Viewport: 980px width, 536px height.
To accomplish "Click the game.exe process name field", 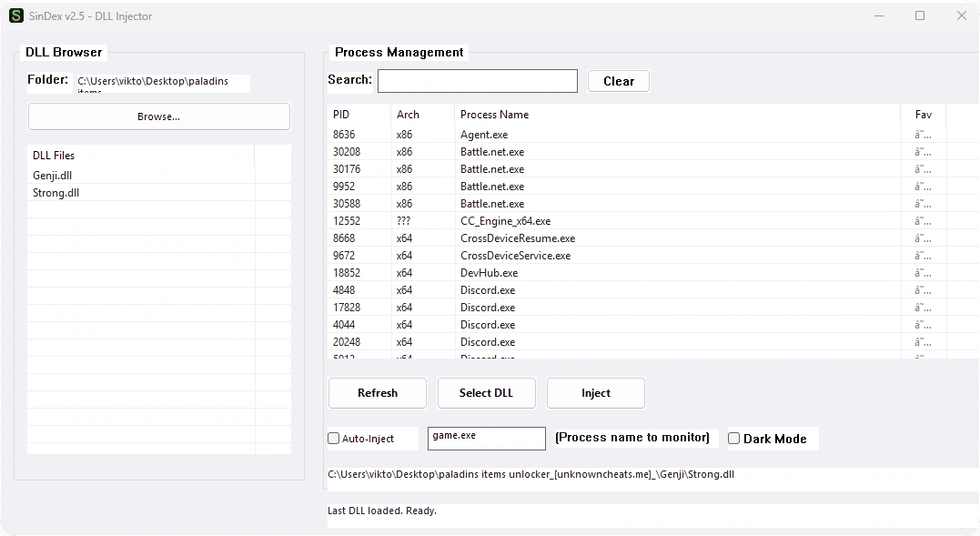I will tap(486, 439).
